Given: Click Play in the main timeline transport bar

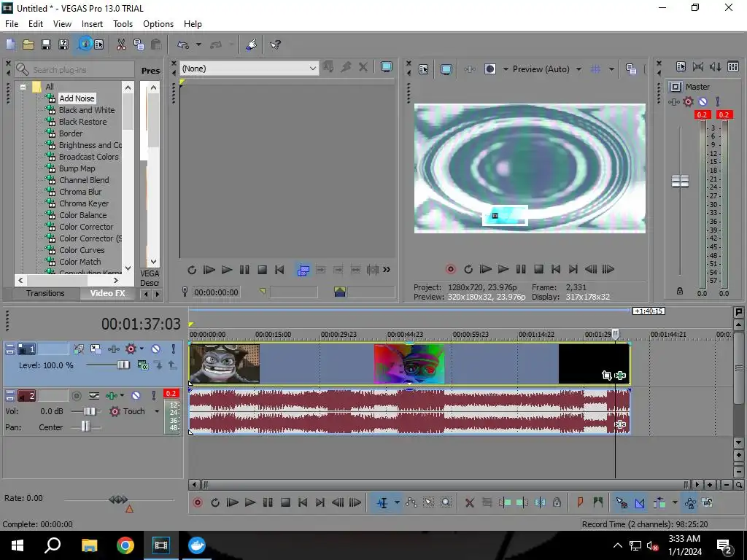Looking at the screenshot, I should click(250, 502).
